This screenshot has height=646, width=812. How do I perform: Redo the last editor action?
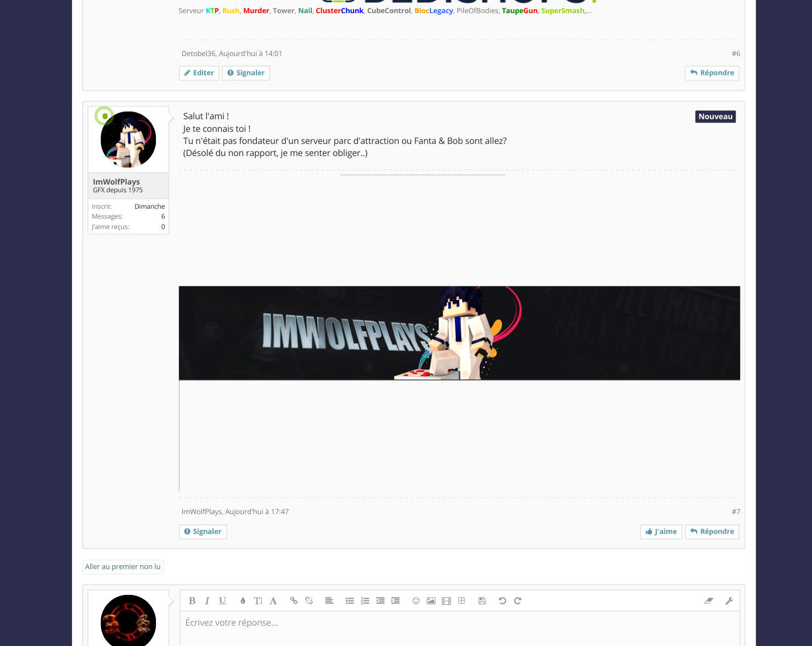(518, 601)
